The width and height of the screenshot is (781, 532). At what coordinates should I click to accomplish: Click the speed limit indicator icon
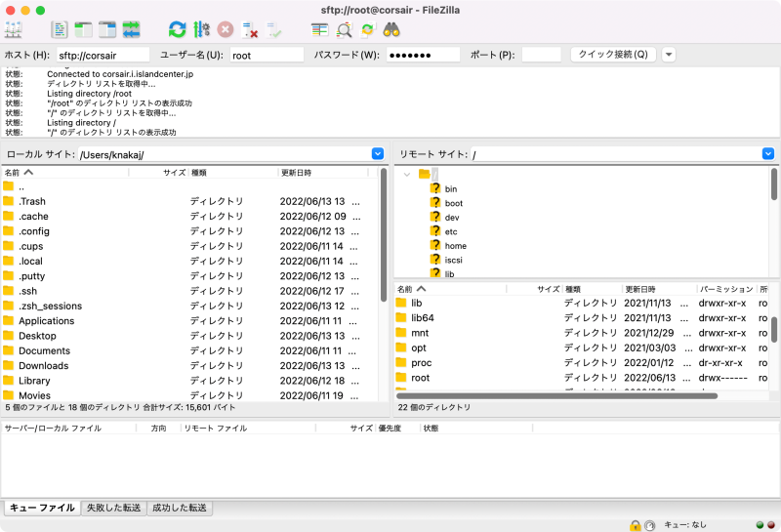[649, 525]
